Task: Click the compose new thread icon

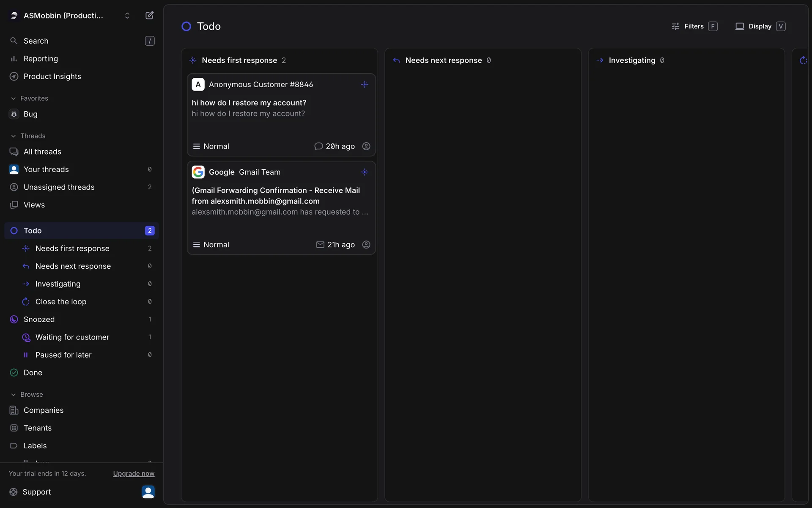Action: (149, 16)
